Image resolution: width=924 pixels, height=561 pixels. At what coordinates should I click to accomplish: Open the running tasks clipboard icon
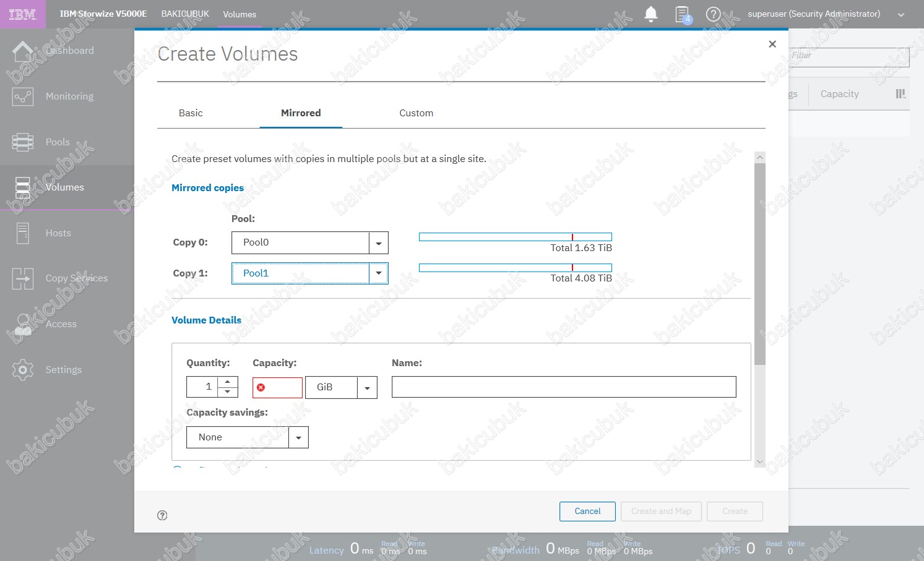683,14
